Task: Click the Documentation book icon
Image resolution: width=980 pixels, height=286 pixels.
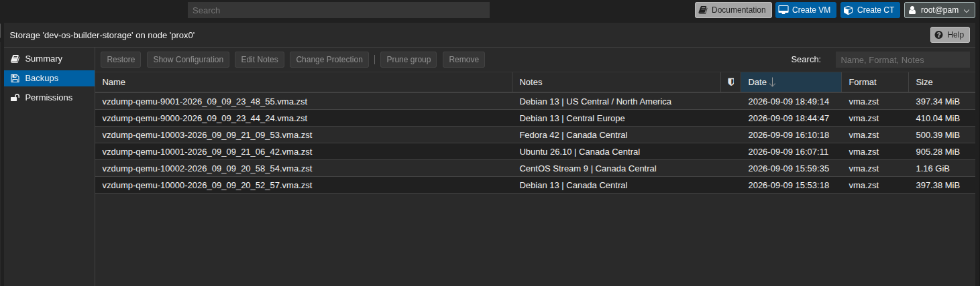Action: 703,10
